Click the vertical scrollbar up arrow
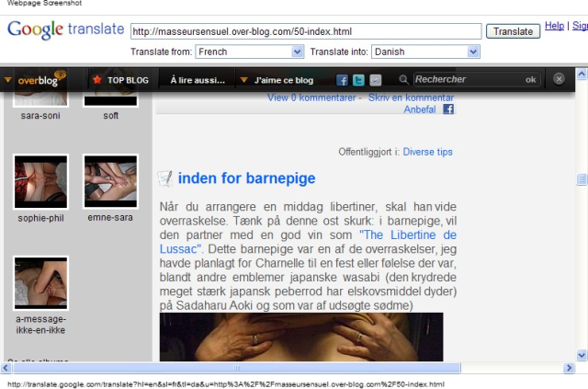Screen dimensions: 588x389 [x=582, y=74]
